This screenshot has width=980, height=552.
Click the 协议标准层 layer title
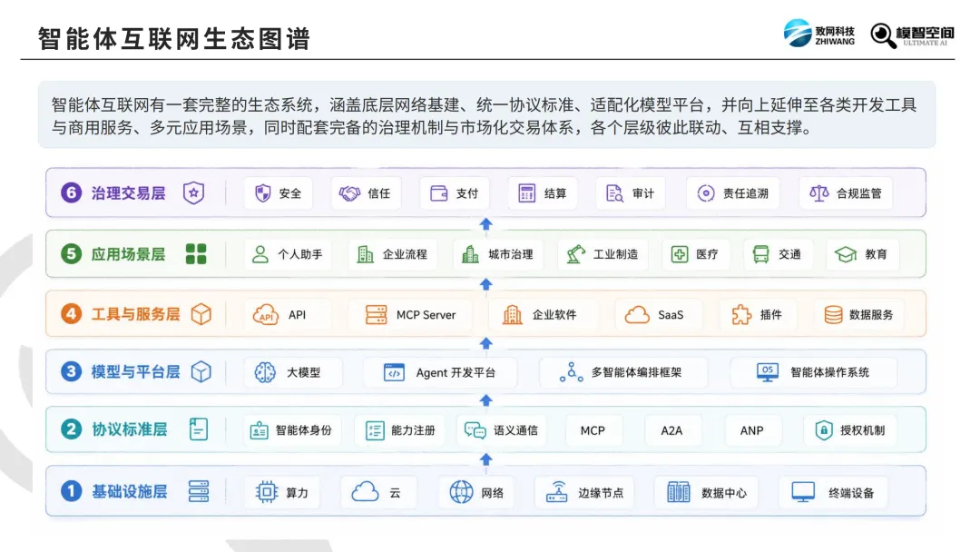click(130, 429)
